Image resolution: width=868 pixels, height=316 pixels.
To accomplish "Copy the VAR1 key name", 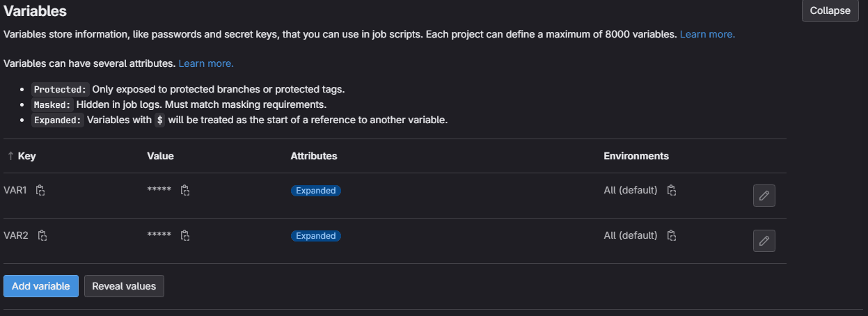I will [x=40, y=190].
